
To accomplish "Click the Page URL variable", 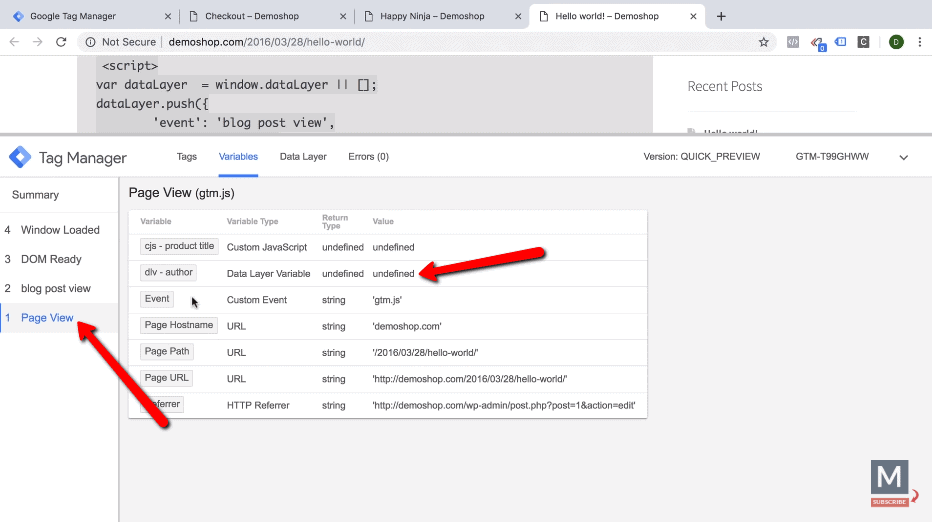I will [x=166, y=378].
